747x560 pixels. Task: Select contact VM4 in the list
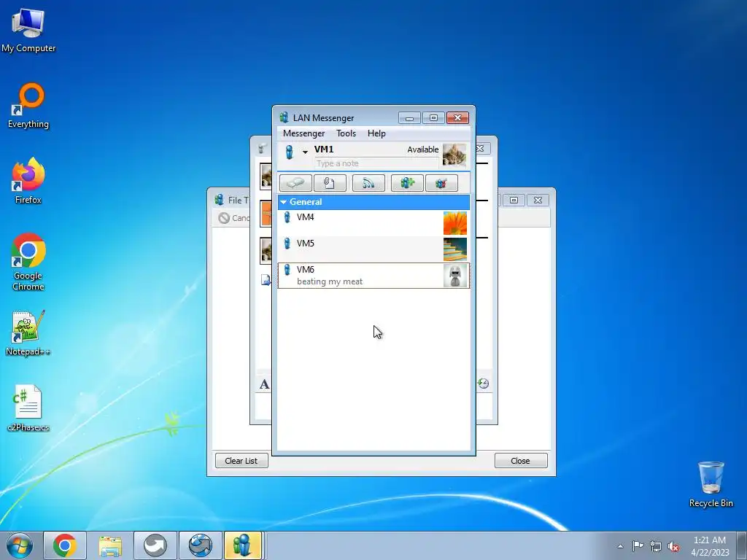[x=373, y=223]
